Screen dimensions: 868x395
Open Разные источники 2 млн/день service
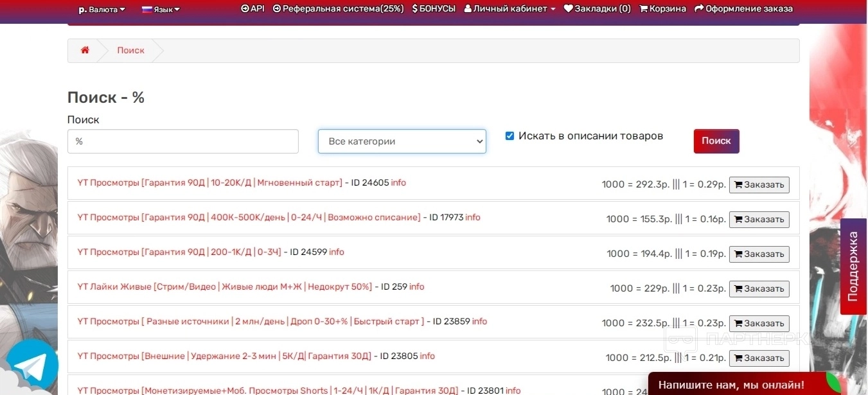[x=251, y=322]
